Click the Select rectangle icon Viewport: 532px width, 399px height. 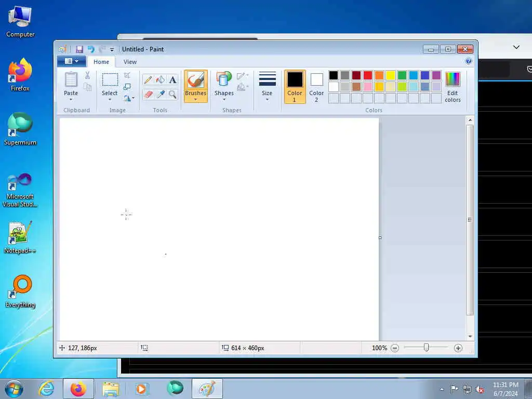(110, 79)
